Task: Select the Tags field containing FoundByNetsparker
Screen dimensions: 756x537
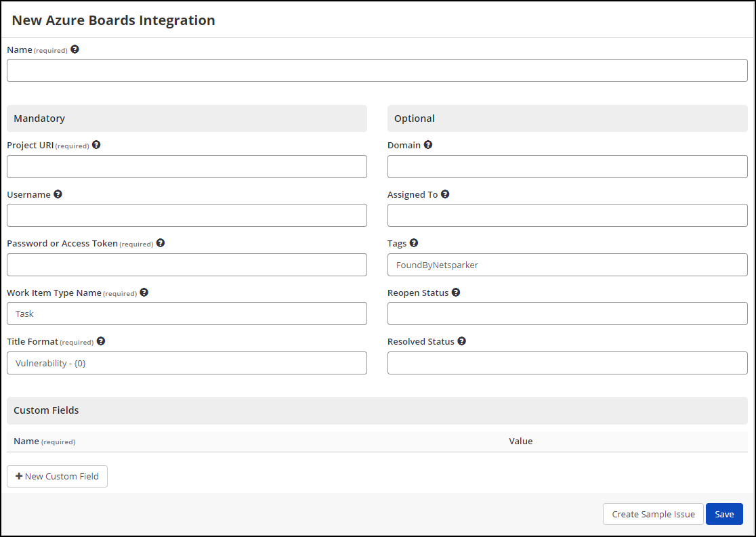Action: tap(567, 264)
